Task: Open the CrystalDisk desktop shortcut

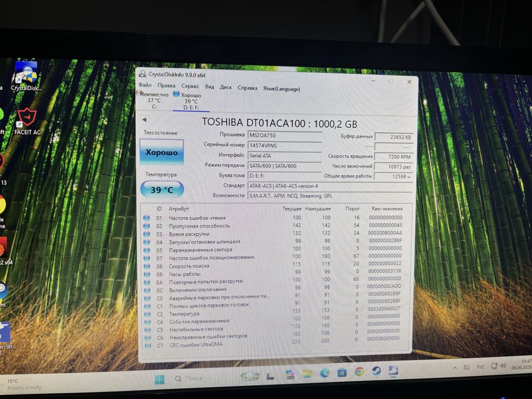Action: tap(26, 76)
